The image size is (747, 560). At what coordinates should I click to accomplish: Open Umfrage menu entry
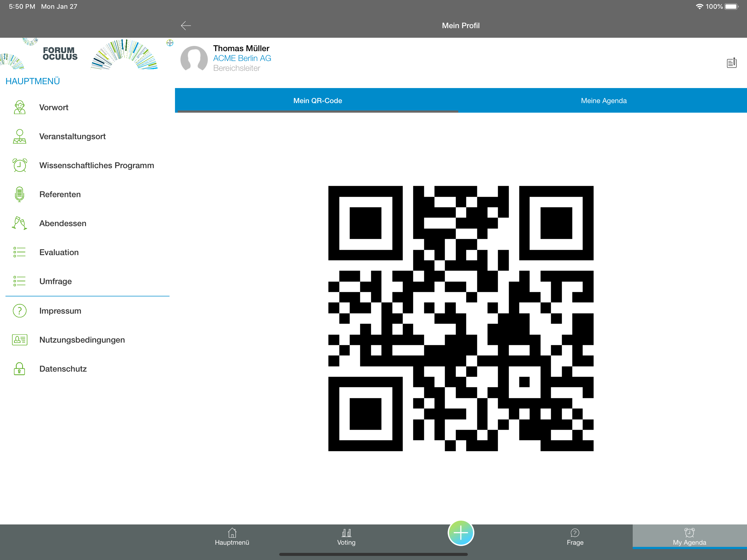[87, 281]
